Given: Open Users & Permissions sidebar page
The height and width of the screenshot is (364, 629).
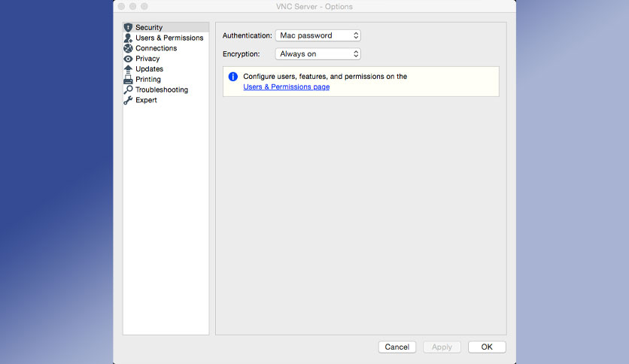Looking at the screenshot, I should 169,38.
